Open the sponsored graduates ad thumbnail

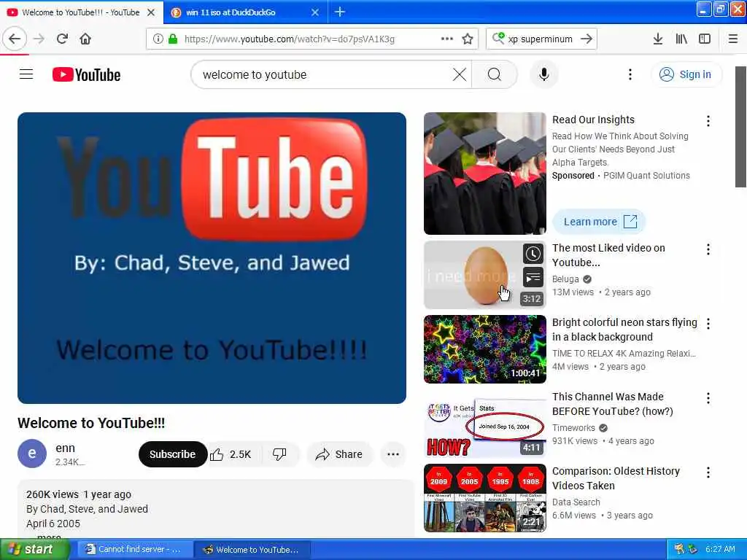pos(485,174)
